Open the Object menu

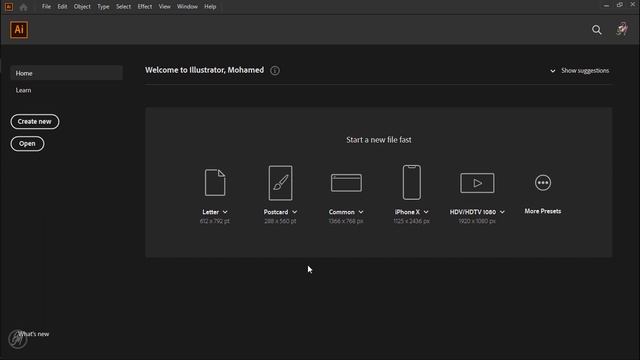[x=82, y=7]
